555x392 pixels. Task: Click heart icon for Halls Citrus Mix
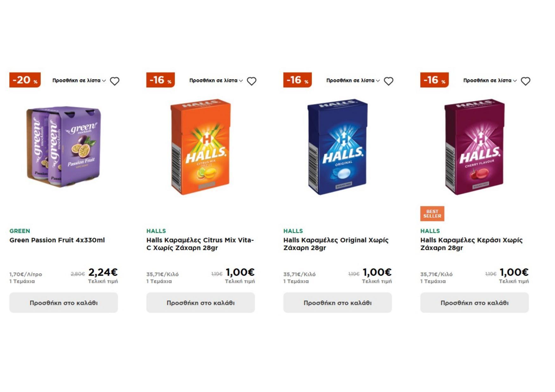click(x=252, y=81)
